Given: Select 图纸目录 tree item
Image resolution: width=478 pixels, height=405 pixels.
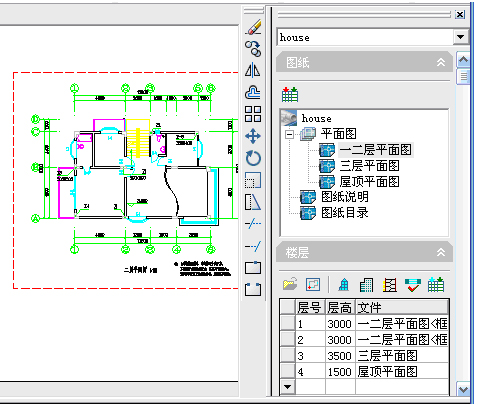Looking at the screenshot, I should coord(345,213).
